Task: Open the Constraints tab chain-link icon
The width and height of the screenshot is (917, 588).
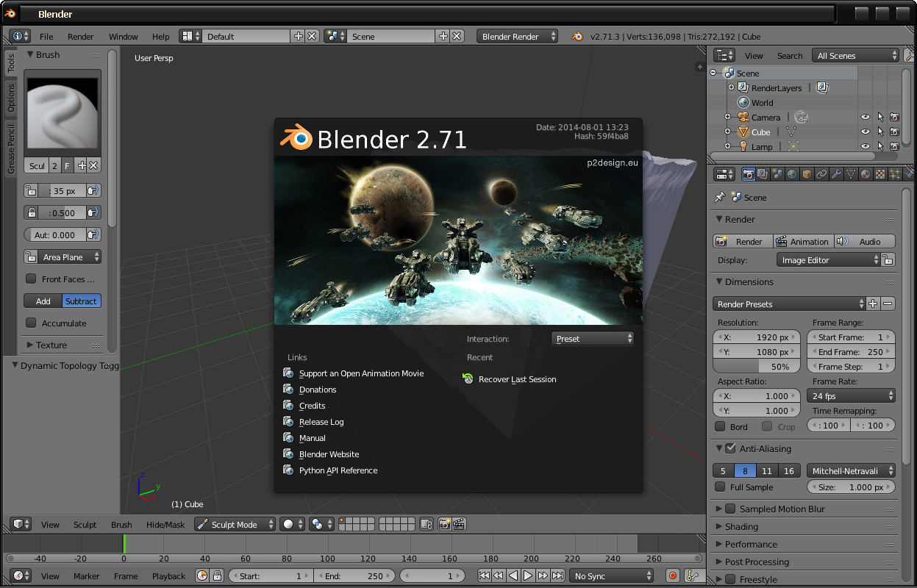Action: pos(821,174)
